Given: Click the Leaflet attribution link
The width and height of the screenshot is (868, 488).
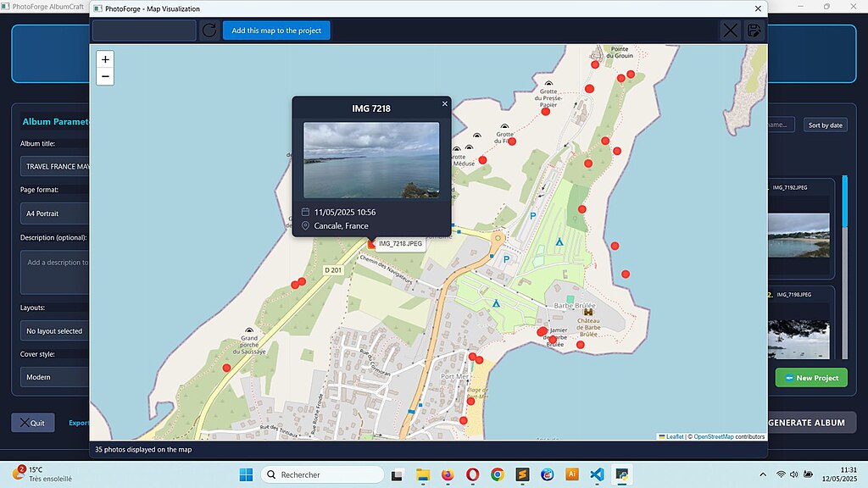Looking at the screenshot, I should pyautogui.click(x=674, y=436).
